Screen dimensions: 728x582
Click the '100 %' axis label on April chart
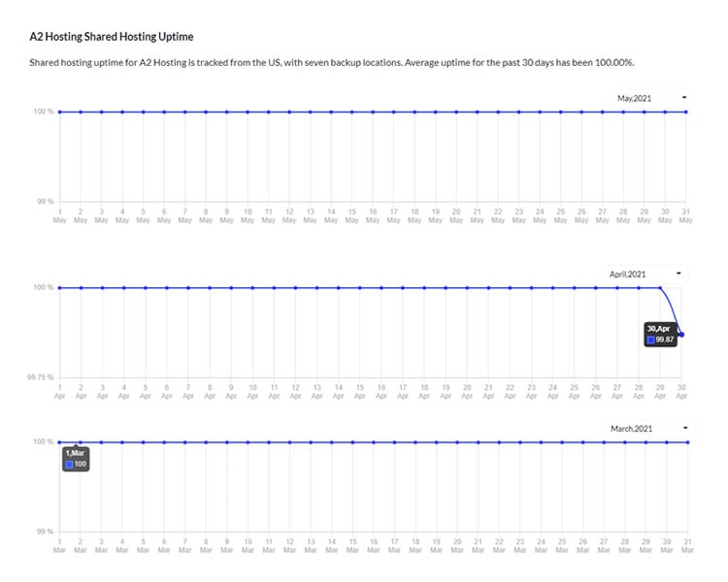click(43, 287)
